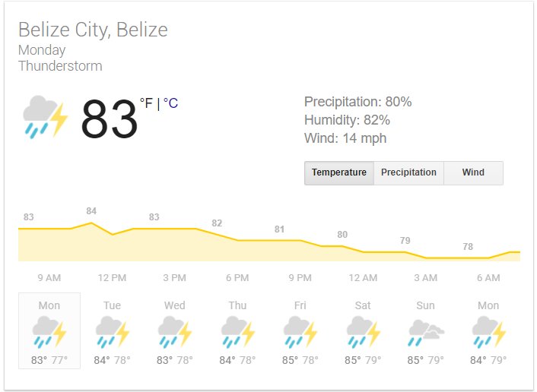Select the last Mon thunderstorm forecast icon

489,332
